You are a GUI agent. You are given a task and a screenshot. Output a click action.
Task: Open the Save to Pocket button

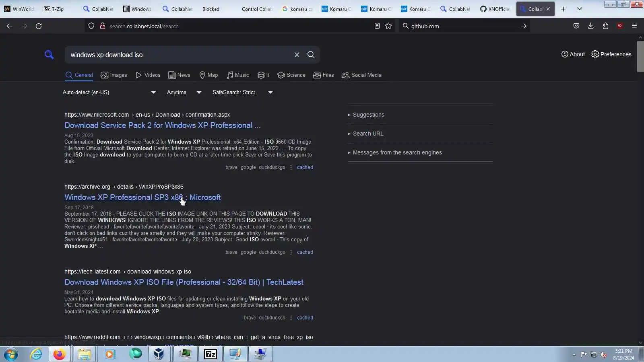click(576, 26)
